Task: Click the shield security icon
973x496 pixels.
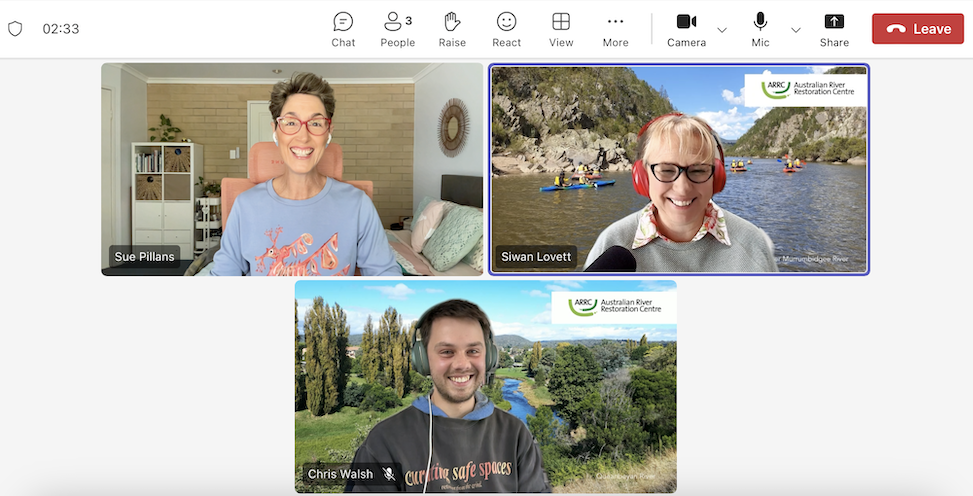Action: (x=15, y=29)
